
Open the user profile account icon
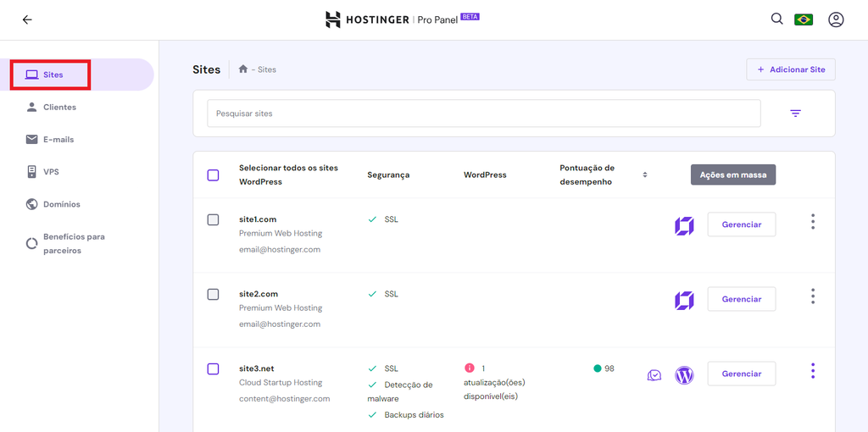[x=836, y=20]
